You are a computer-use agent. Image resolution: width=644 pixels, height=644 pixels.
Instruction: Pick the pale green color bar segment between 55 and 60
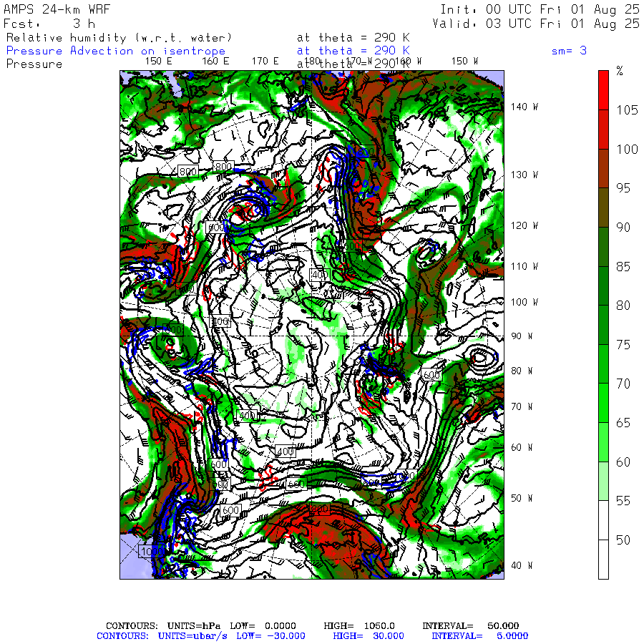tap(603, 481)
